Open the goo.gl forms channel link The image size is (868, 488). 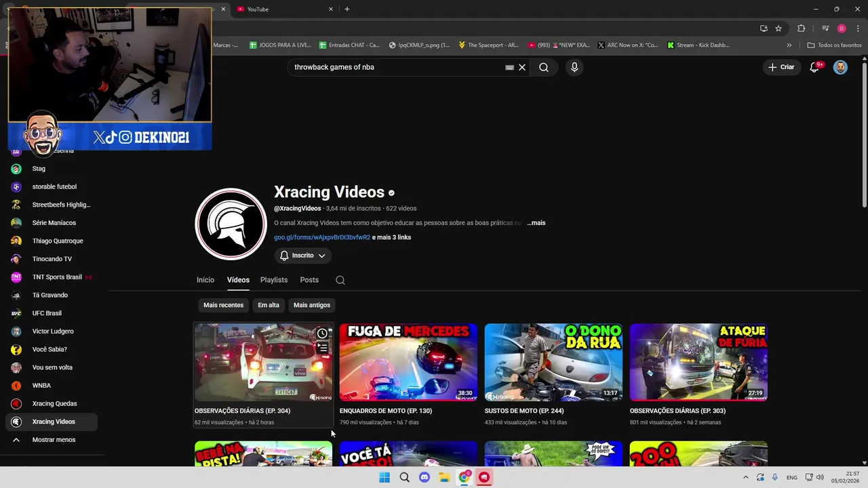click(x=322, y=237)
